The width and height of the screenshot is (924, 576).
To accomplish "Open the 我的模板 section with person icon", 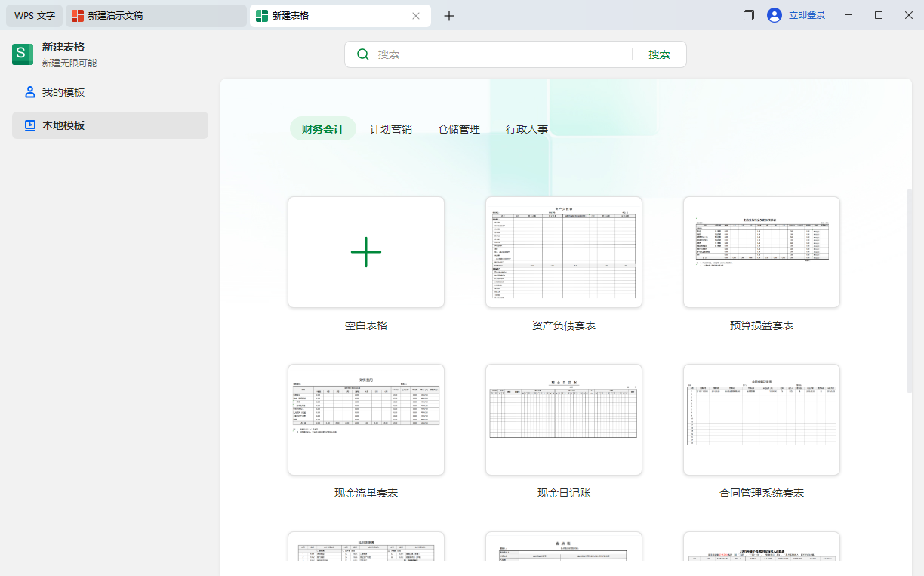I will tap(29, 91).
